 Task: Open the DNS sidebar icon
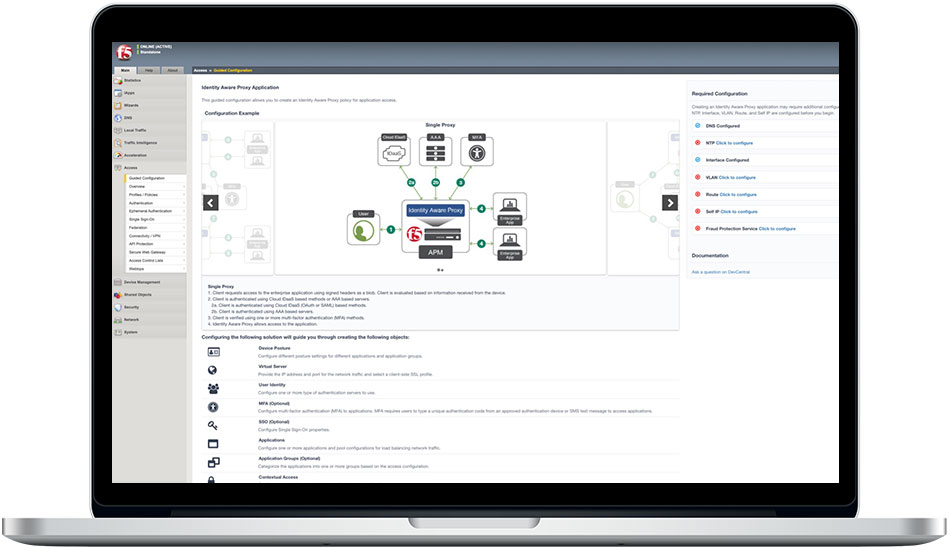[x=118, y=118]
